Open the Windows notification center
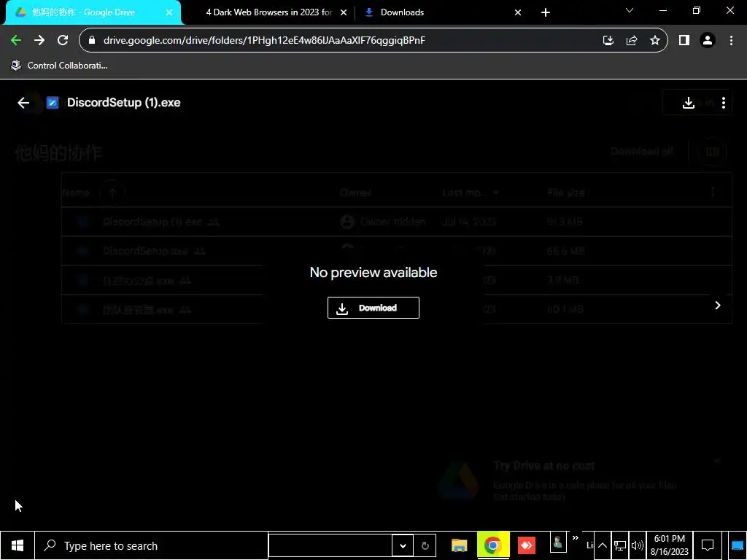The image size is (747, 560). (708, 545)
